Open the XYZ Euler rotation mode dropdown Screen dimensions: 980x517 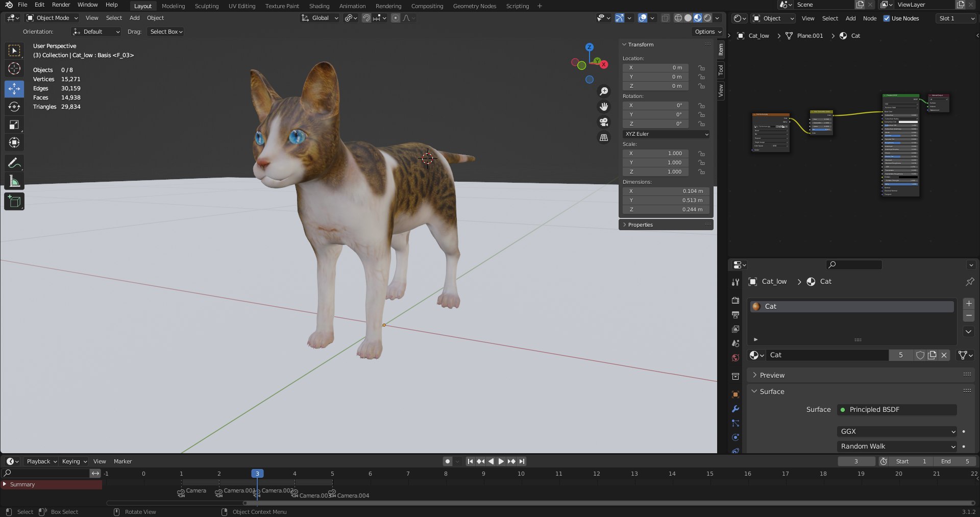tap(666, 134)
